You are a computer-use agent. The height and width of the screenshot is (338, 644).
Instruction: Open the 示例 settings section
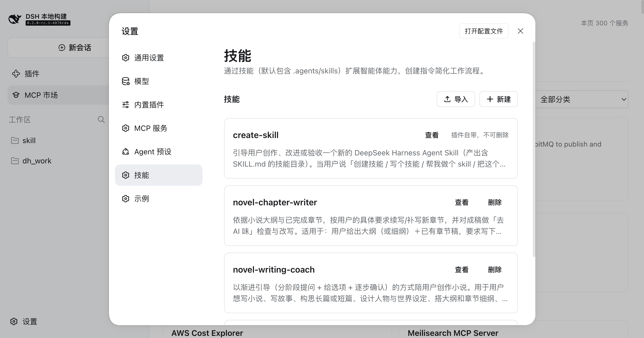[x=159, y=199]
